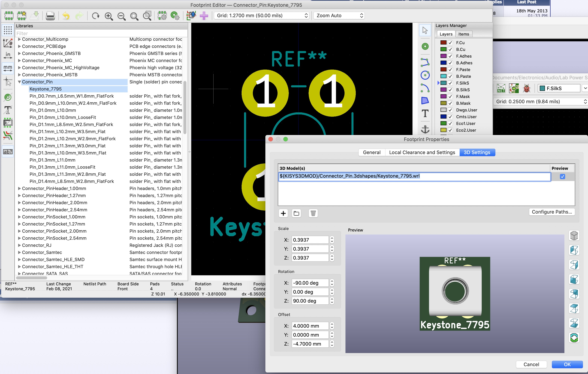Open footprint properties gear icon

(162, 16)
